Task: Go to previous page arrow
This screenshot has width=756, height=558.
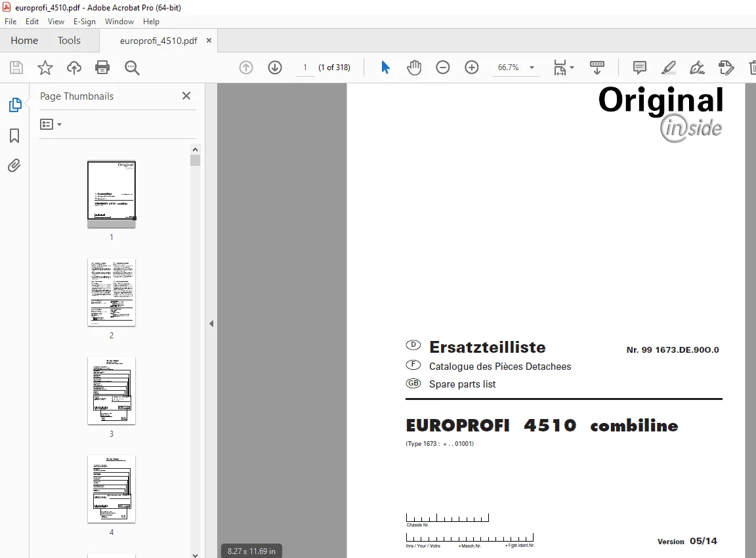Action: [246, 68]
